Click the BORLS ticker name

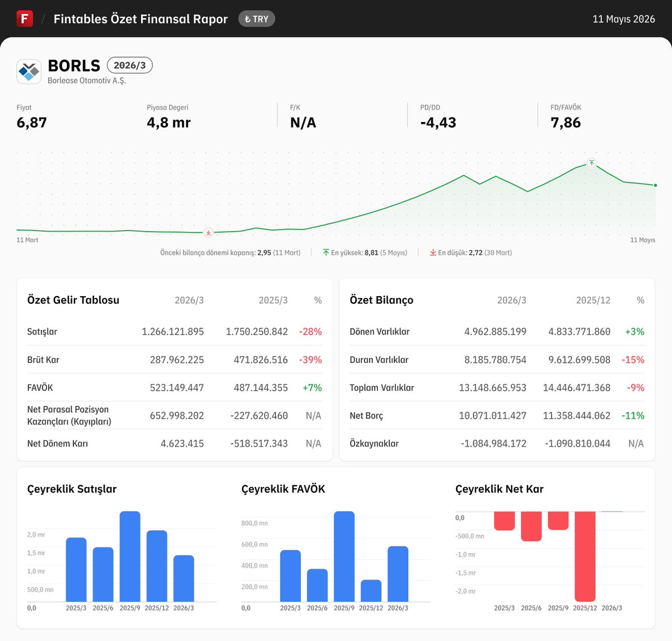click(x=74, y=65)
